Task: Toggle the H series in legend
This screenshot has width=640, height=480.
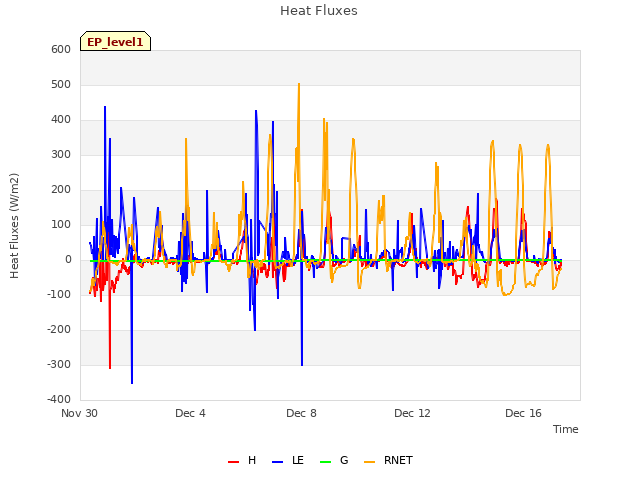Action: pyautogui.click(x=242, y=460)
